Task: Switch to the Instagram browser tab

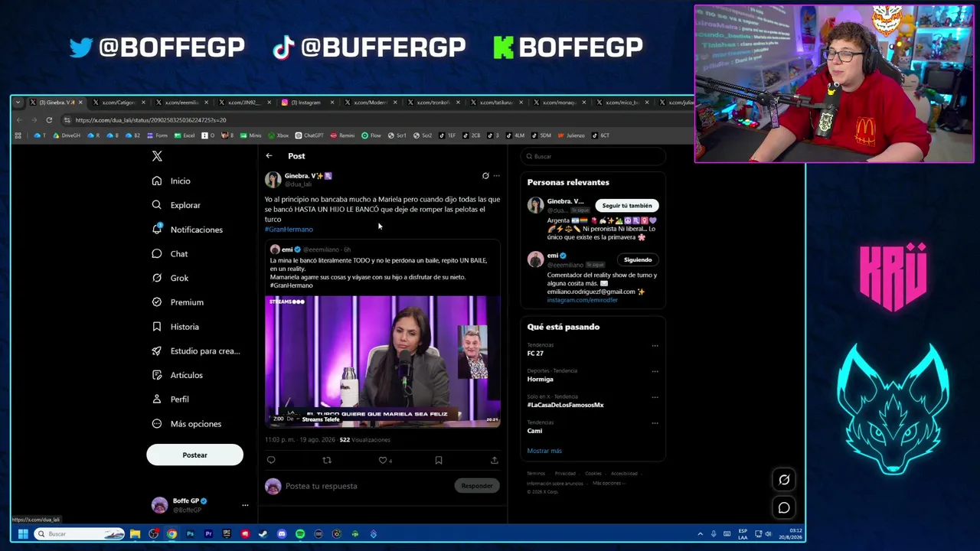Action: pyautogui.click(x=305, y=103)
